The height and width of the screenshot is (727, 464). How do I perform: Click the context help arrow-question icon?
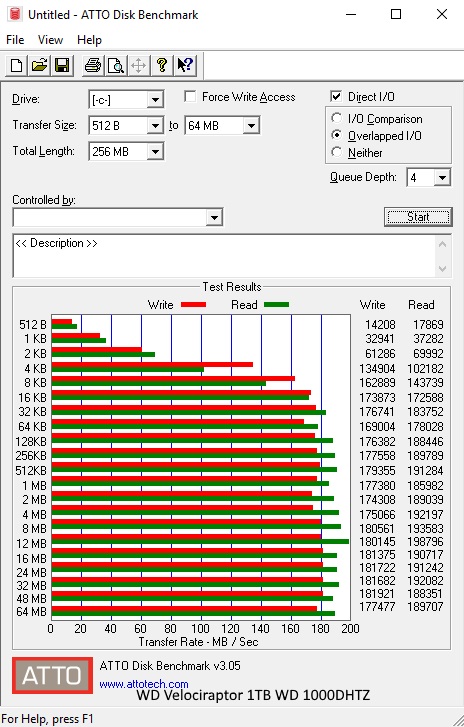[185, 65]
